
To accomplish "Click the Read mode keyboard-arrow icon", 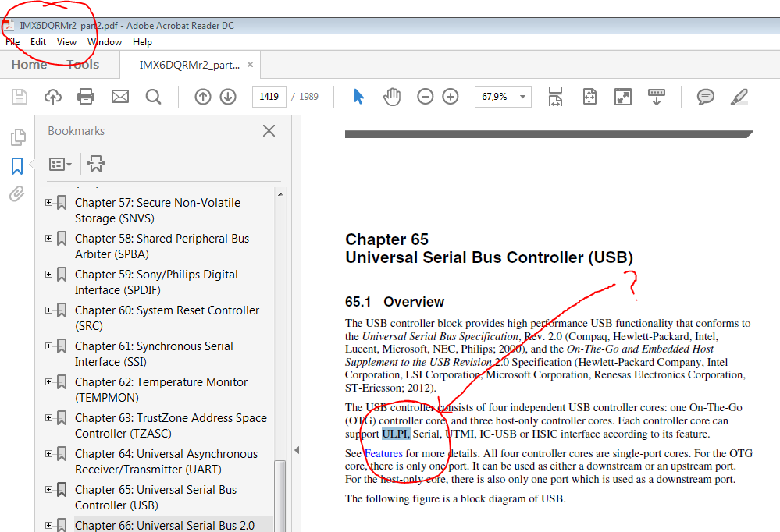I will point(656,97).
